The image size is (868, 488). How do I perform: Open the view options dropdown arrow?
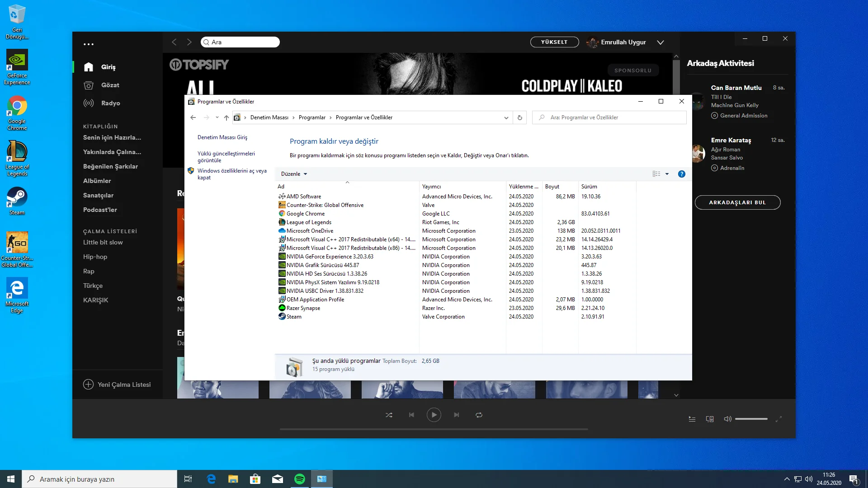667,174
